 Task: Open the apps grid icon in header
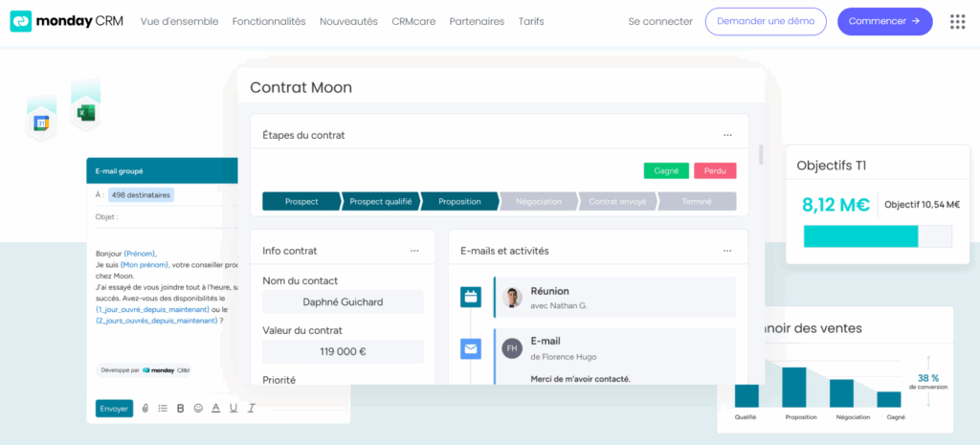957,21
